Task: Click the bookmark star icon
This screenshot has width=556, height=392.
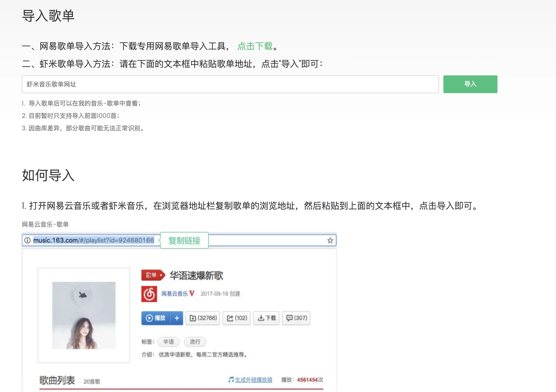Action: point(330,240)
